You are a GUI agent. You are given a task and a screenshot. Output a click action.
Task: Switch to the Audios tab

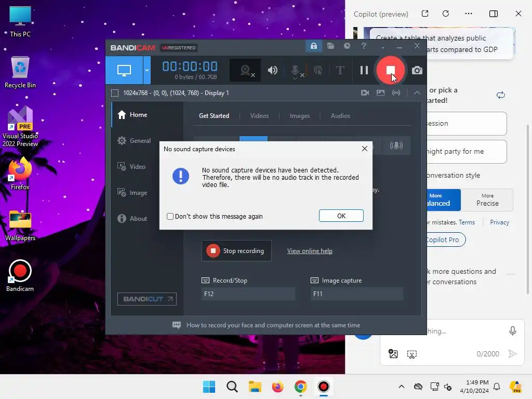point(340,116)
